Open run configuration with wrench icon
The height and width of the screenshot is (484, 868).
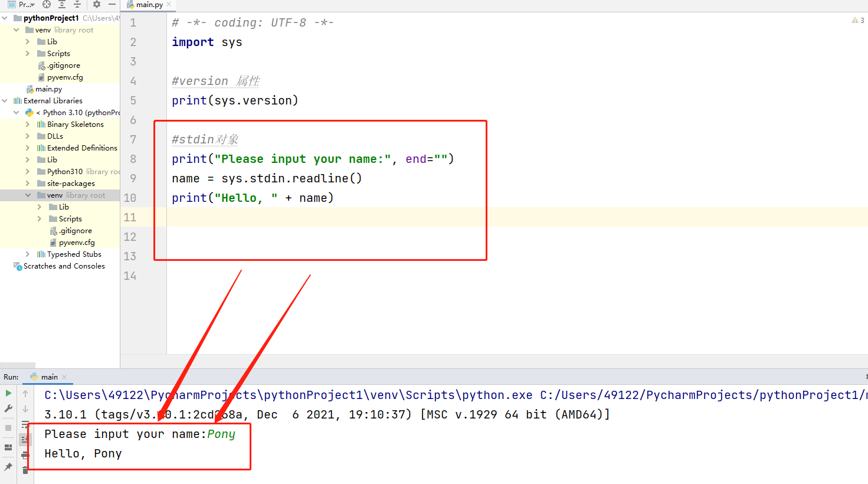pyautogui.click(x=8, y=408)
